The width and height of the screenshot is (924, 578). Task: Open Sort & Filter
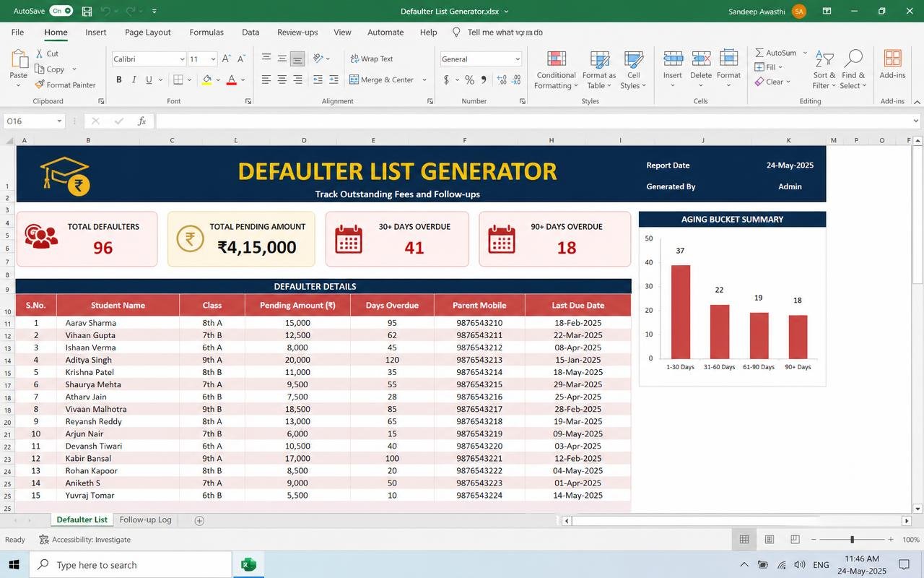[x=824, y=70]
